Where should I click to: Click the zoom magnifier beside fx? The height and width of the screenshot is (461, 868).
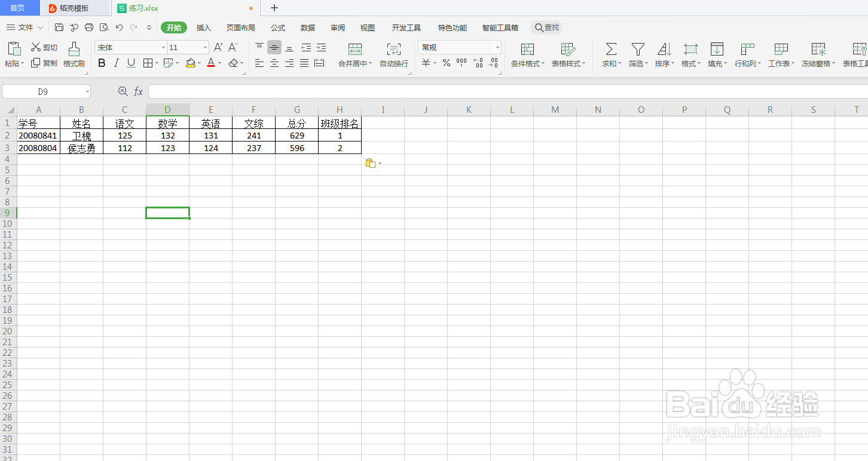point(123,91)
